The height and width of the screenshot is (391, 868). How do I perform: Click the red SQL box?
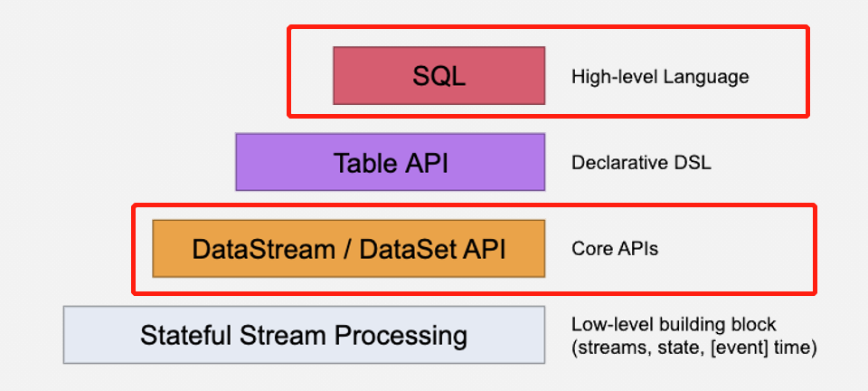click(x=439, y=76)
